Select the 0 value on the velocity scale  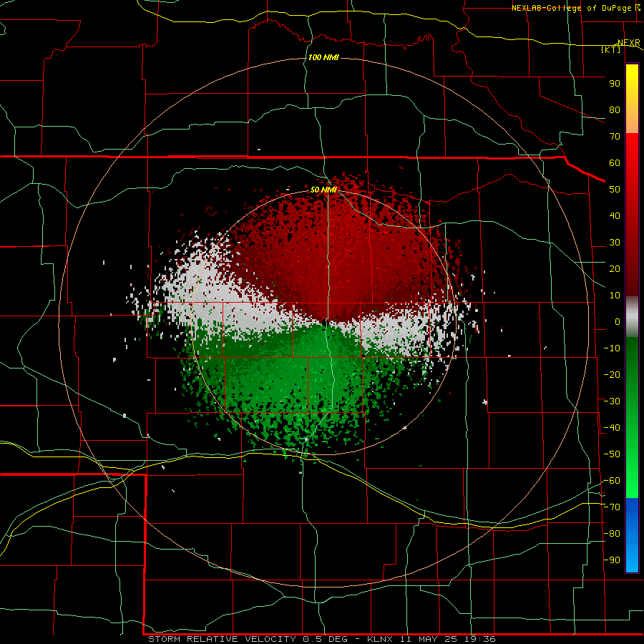618,322
